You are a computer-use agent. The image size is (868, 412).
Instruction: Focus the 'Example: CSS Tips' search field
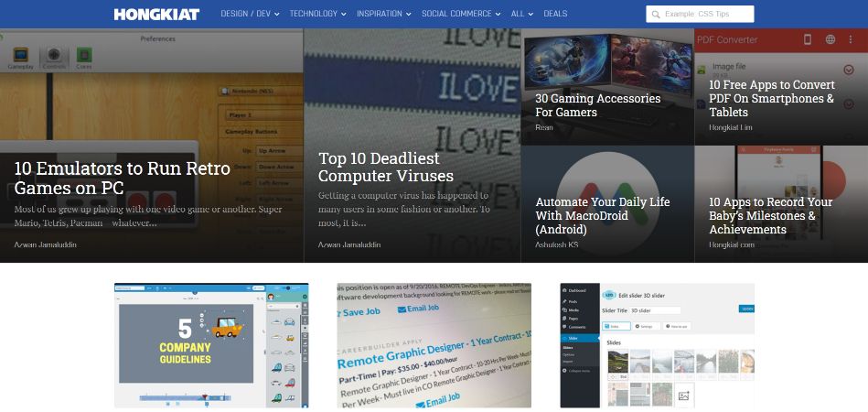pos(700,14)
